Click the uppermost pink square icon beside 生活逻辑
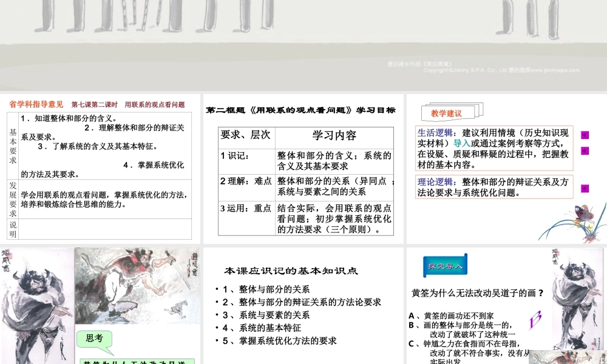Screen dimensions: 607x364 point(585,135)
